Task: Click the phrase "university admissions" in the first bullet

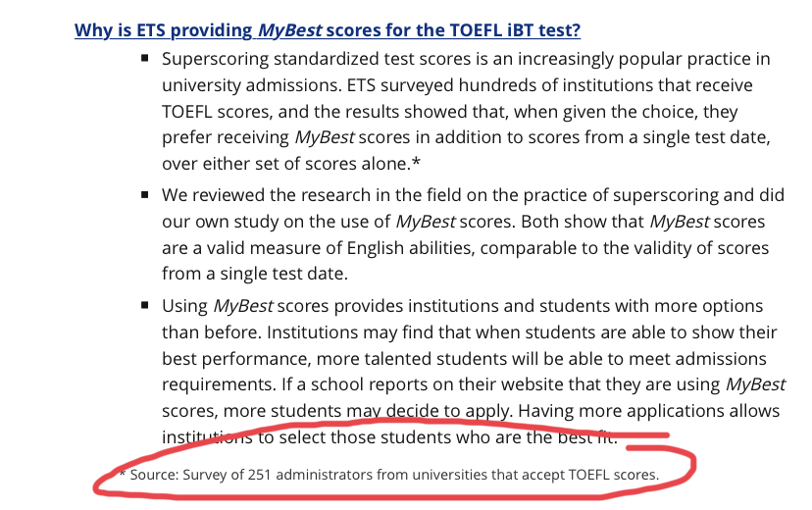Action: tap(251, 85)
